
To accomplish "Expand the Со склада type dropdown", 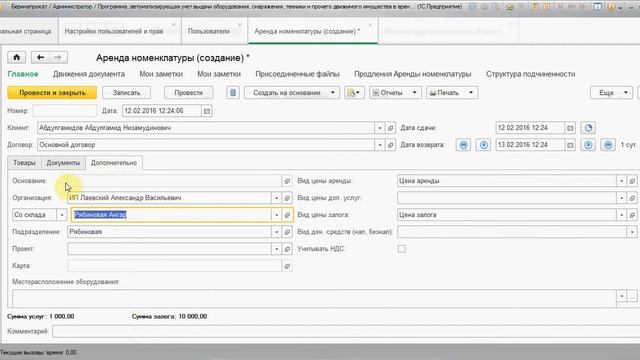I will tap(62, 215).
